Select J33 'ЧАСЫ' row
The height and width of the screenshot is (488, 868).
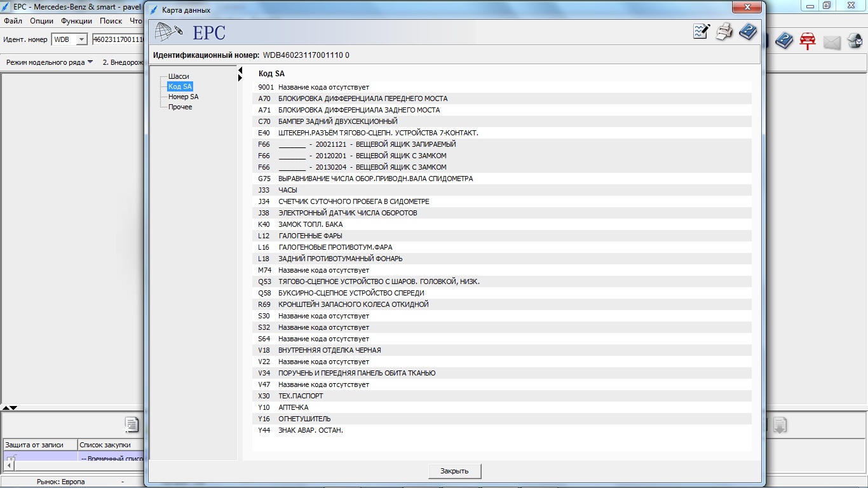pyautogui.click(x=502, y=190)
